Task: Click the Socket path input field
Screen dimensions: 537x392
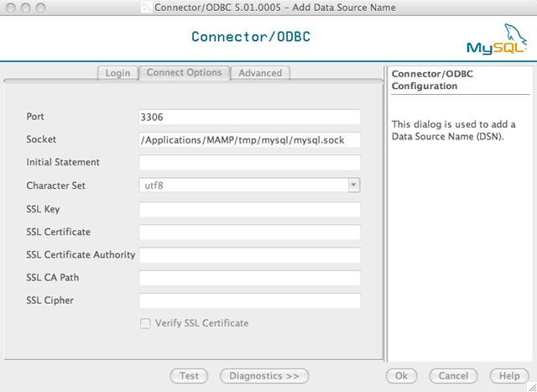Action: coord(250,140)
